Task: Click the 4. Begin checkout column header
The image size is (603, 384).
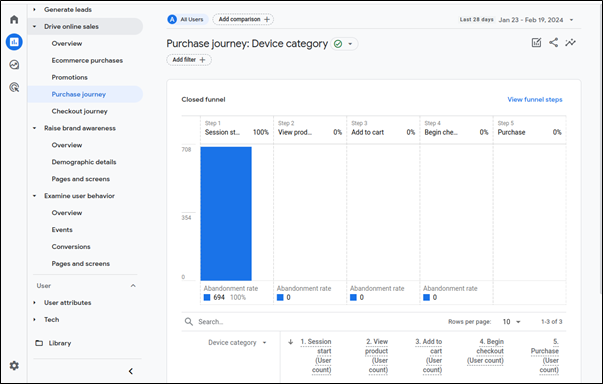Action: (x=485, y=351)
